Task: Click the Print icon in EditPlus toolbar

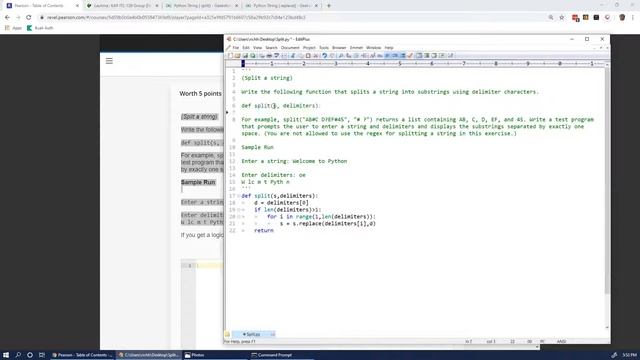Action: 269,56
